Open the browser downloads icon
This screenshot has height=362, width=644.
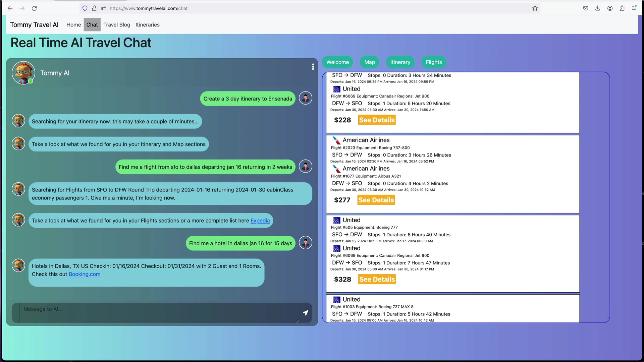[598, 8]
